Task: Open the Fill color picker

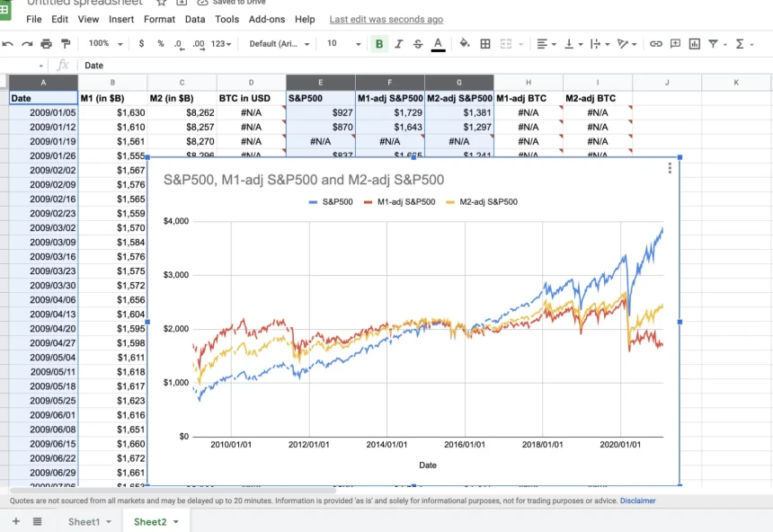Action: [464, 43]
